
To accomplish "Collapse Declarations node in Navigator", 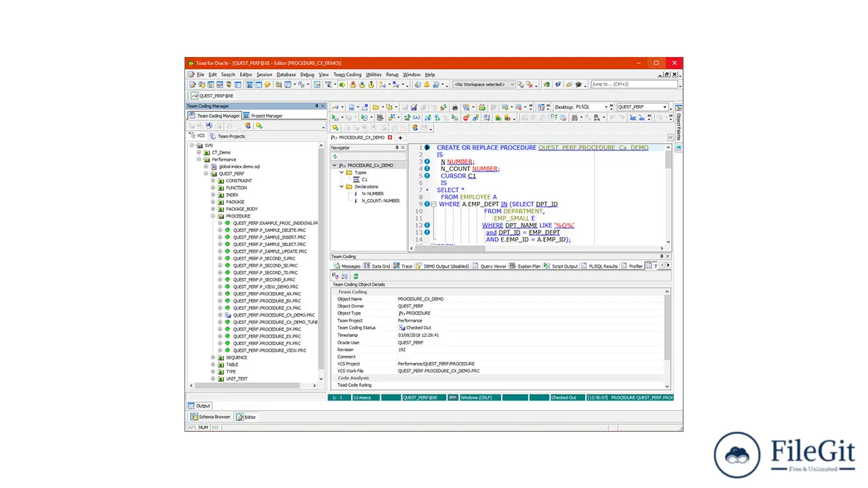I will 342,186.
